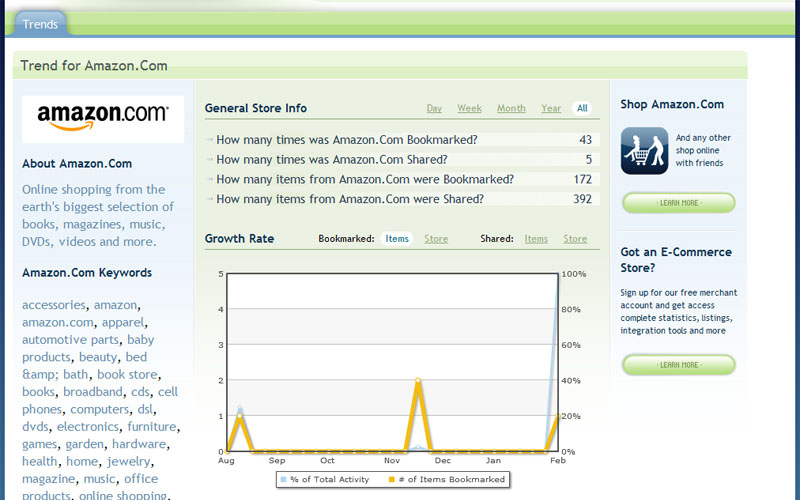The image size is (800, 500).
Task: Open the book store keyword link
Action: click(x=127, y=374)
